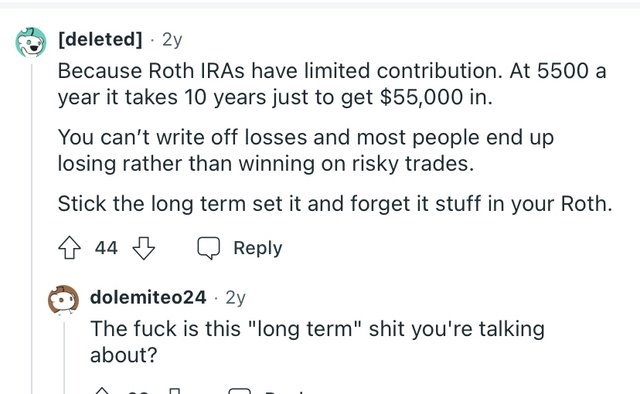Open the 2y timestamp next to [deleted]
Viewport: 640px width, 394px height.
click(x=172, y=40)
